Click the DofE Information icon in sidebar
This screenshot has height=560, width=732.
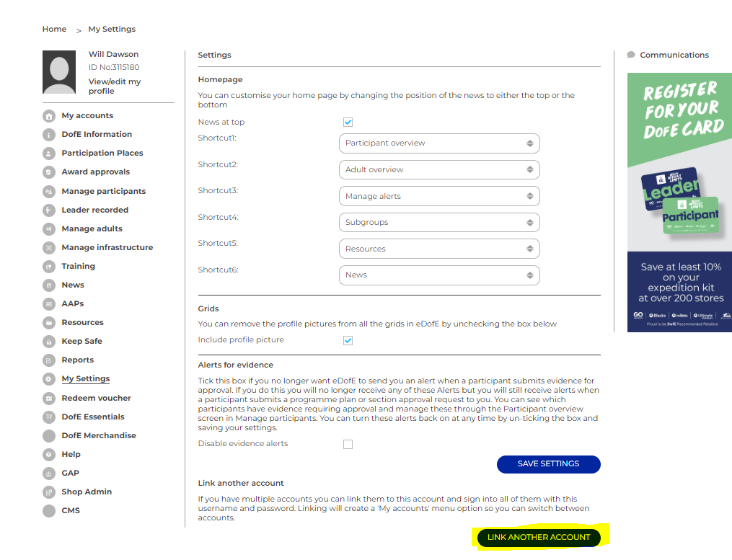(49, 135)
